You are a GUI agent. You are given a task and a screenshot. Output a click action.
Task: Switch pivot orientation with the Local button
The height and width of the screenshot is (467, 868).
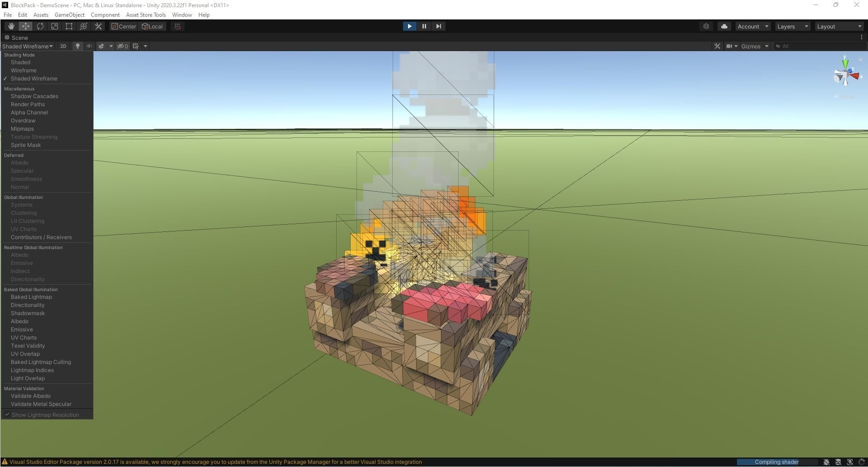coord(152,26)
